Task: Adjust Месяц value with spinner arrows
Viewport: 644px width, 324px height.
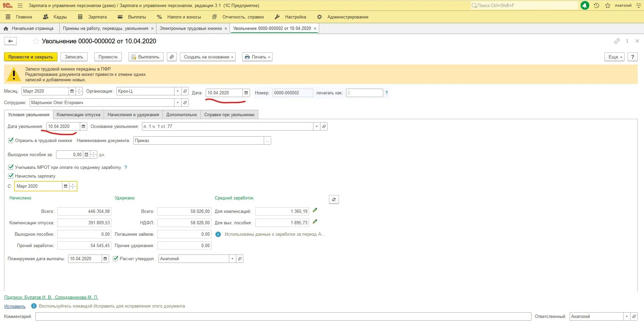Action: click(79, 91)
